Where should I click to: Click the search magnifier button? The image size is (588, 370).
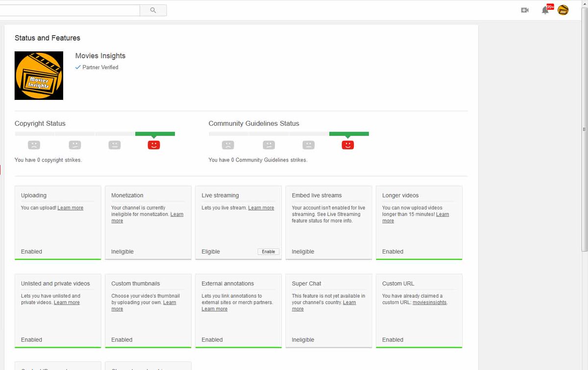(x=153, y=10)
